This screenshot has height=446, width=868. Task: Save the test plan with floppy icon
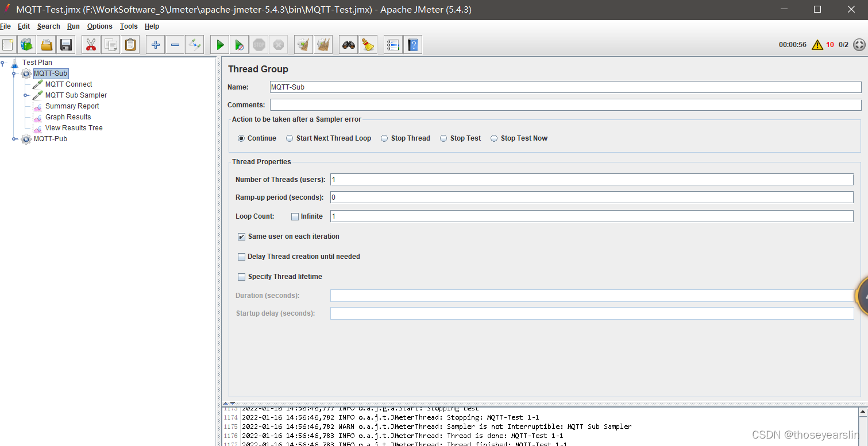pyautogui.click(x=66, y=44)
